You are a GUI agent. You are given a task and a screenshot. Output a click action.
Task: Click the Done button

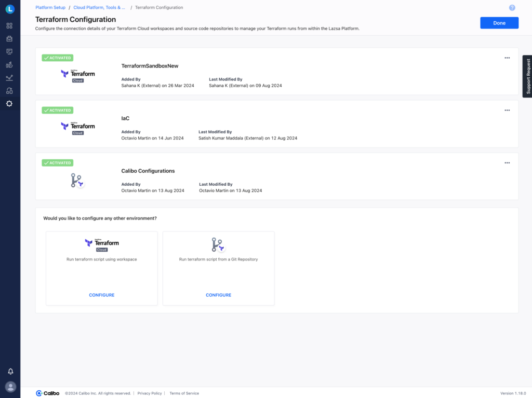pos(499,23)
